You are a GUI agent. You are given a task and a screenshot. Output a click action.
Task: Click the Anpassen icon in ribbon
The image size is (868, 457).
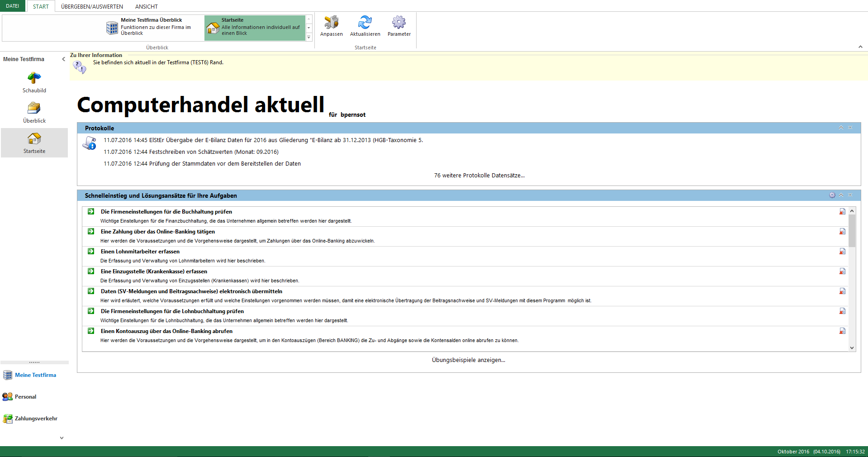pos(331,23)
